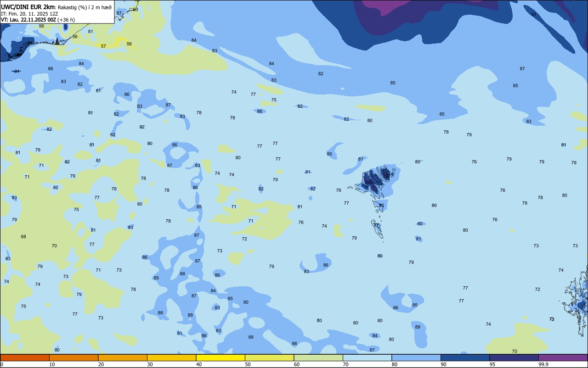Screen dimensions: 588x368
Task: Click the 89 humidity value on the map
Action: [418, 327]
